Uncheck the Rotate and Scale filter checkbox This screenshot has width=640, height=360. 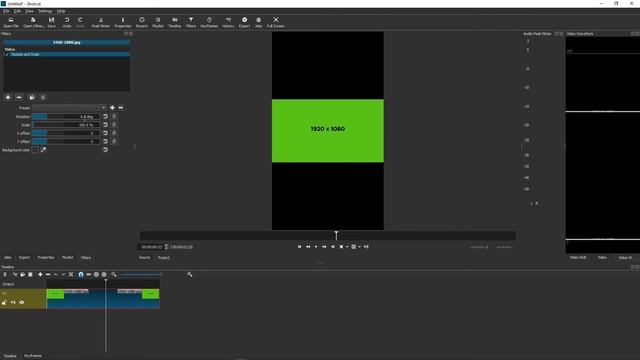point(7,54)
